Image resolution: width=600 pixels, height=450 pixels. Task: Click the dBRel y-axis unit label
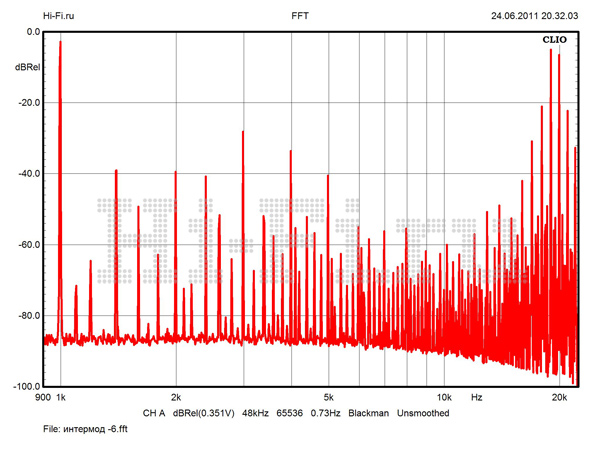(27, 67)
